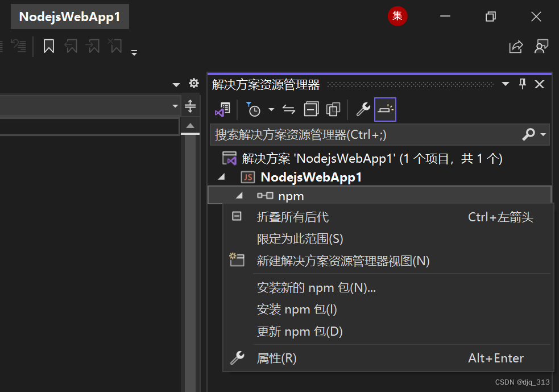Go to previous bookmark icon
559x392 pixels.
(71, 47)
